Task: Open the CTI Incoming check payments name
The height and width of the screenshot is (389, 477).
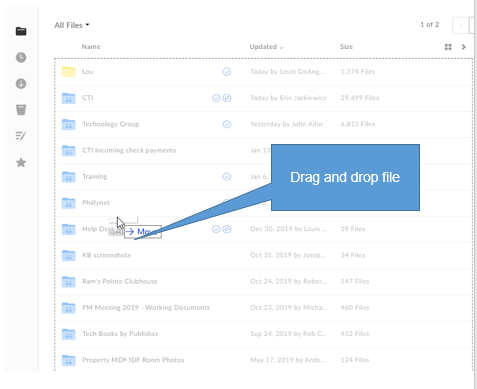Action: (129, 150)
